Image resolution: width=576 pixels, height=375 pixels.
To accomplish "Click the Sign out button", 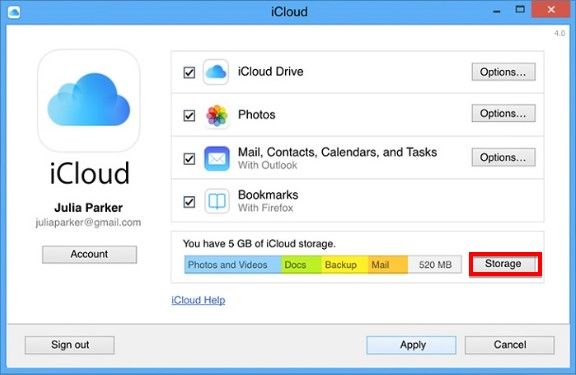I will (70, 345).
